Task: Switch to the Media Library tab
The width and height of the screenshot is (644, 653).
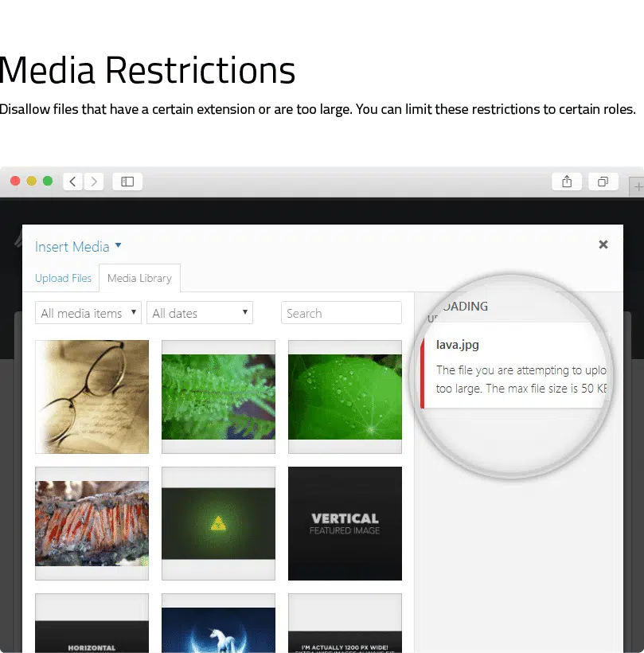Action: [139, 278]
